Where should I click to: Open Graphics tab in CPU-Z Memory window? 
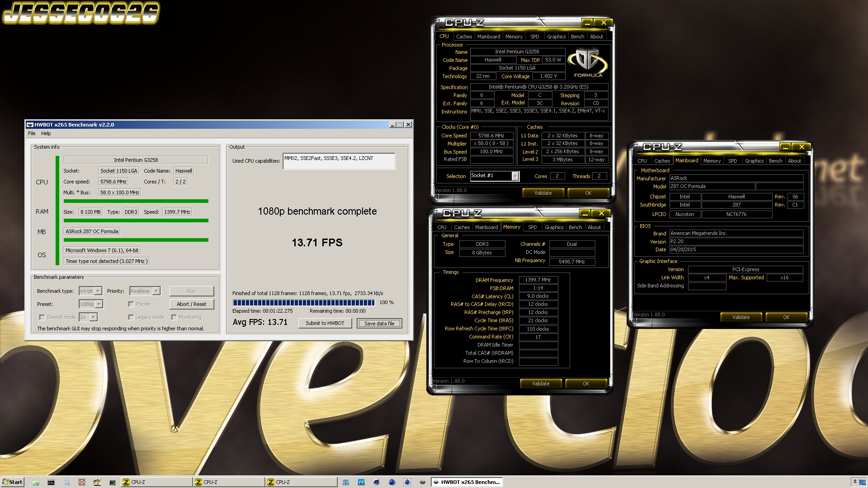pos(554,227)
